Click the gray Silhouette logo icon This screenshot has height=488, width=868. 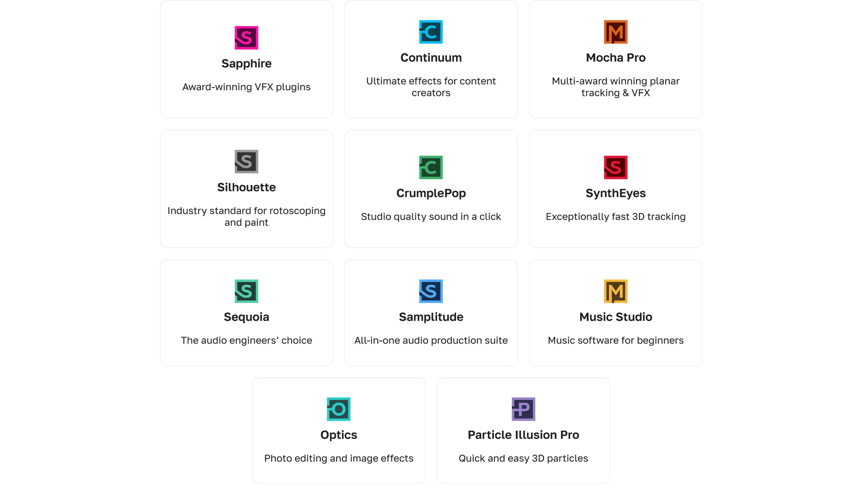click(x=246, y=161)
